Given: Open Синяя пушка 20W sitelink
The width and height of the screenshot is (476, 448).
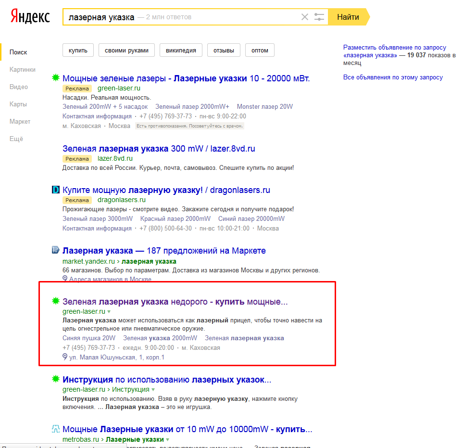Looking at the screenshot, I should 89,338.
